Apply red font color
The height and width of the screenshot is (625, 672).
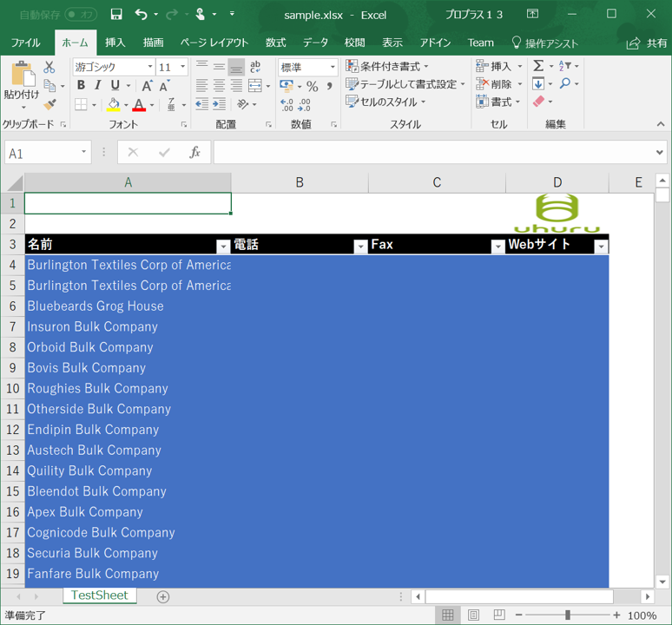point(139,104)
